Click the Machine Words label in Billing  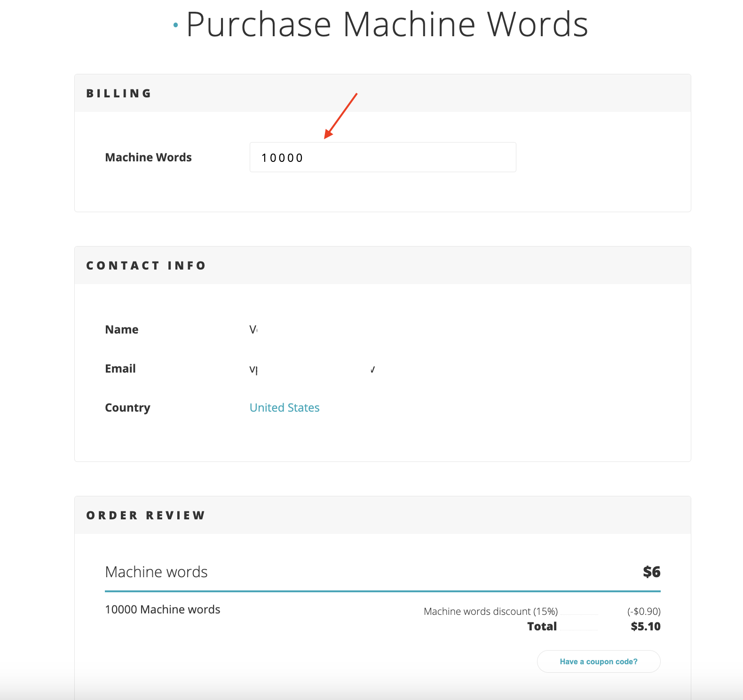(x=148, y=157)
